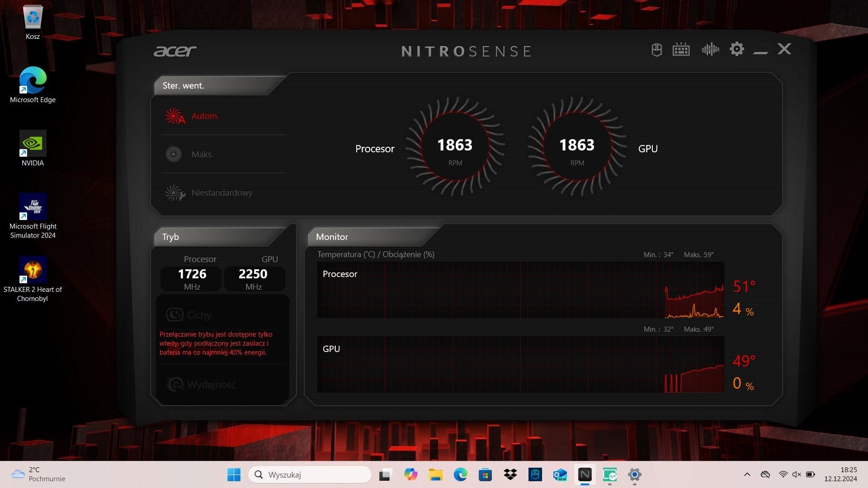This screenshot has width=868, height=488.
Task: Select Maks. fan control mode
Action: (x=202, y=155)
